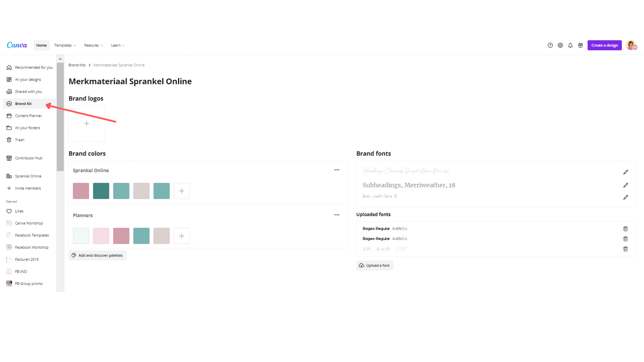Viewport: 644px width, 362px height.
Task: Add new color to Sprankel Online palette
Action: tap(181, 191)
